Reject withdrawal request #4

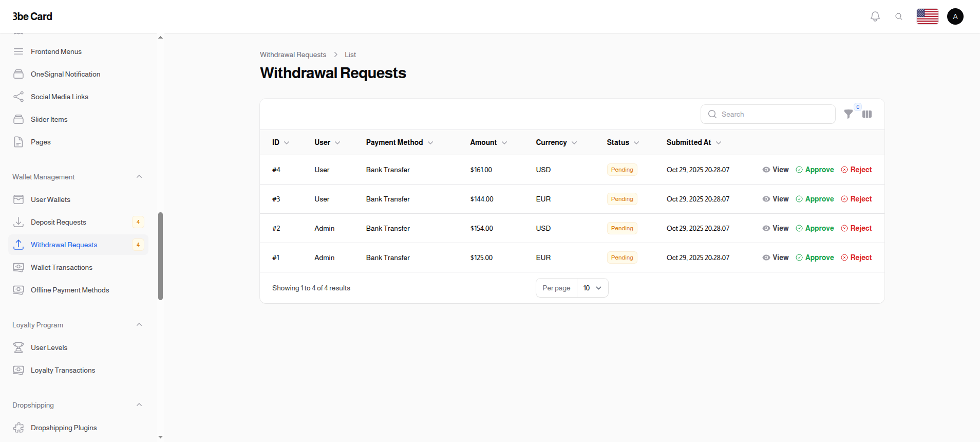(x=856, y=170)
